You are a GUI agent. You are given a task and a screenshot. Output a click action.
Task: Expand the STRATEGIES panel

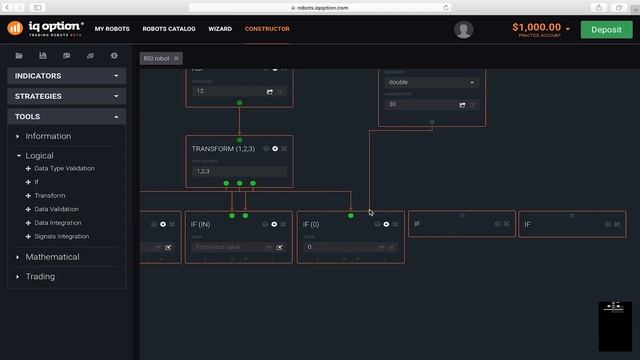point(67,96)
